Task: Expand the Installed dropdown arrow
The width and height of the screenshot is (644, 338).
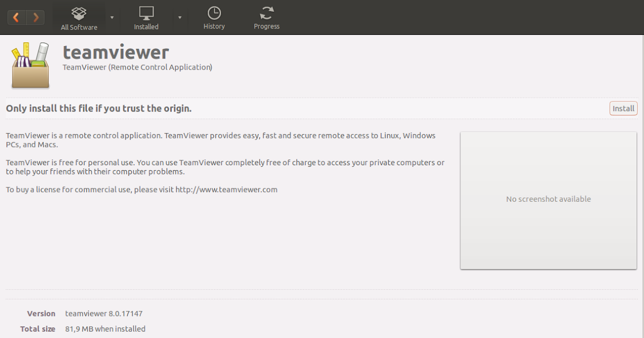Action: pos(180,17)
